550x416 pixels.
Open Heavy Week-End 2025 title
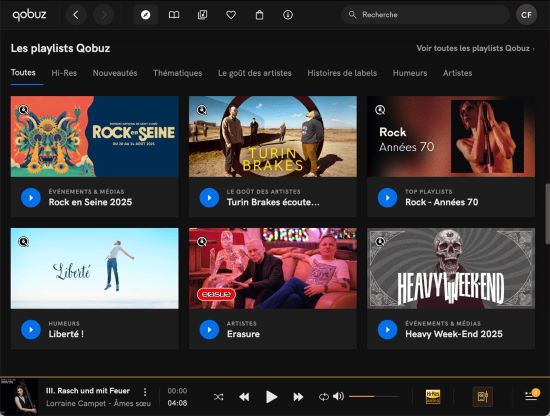tap(454, 334)
